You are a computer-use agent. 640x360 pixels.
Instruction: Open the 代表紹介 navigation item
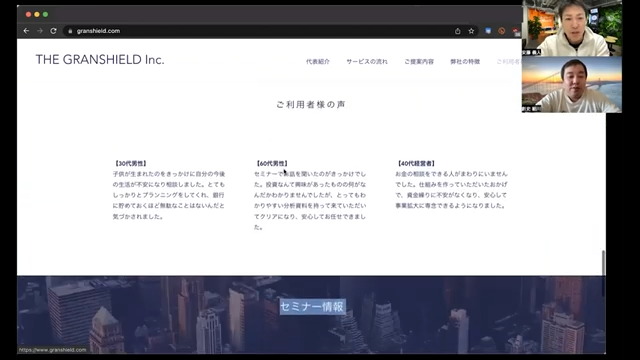tap(318, 62)
